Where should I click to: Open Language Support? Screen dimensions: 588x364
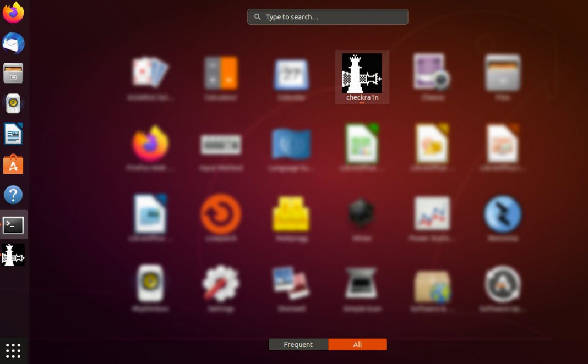pyautogui.click(x=291, y=144)
